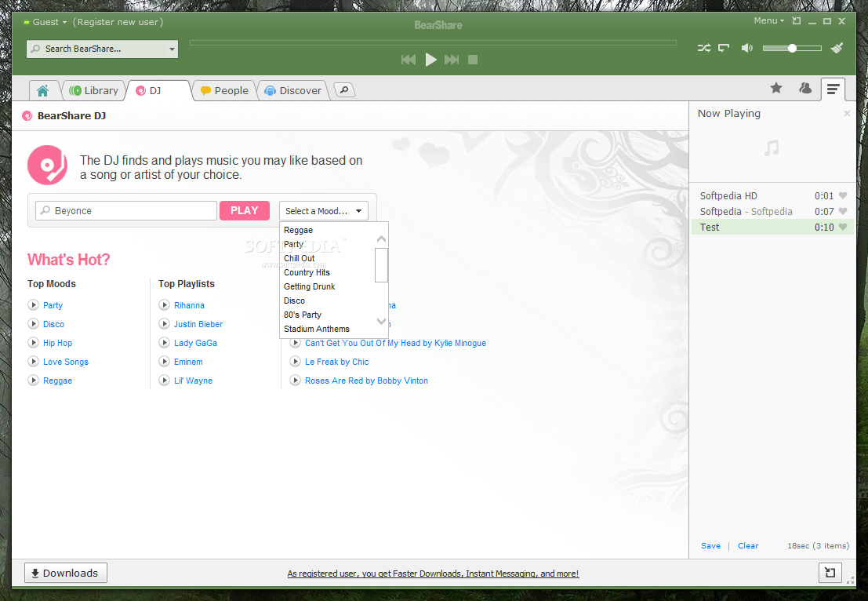Go to the previous track
Screen dimensions: 868x601
[409, 60]
